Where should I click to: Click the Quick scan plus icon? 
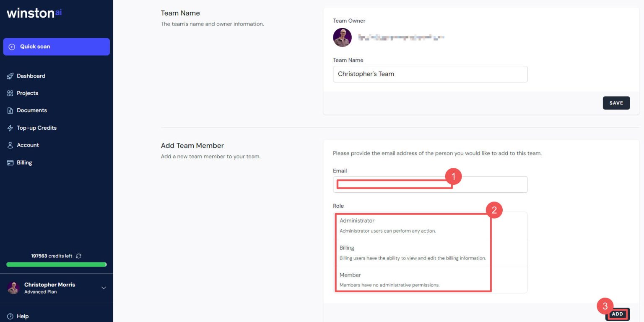[x=12, y=47]
